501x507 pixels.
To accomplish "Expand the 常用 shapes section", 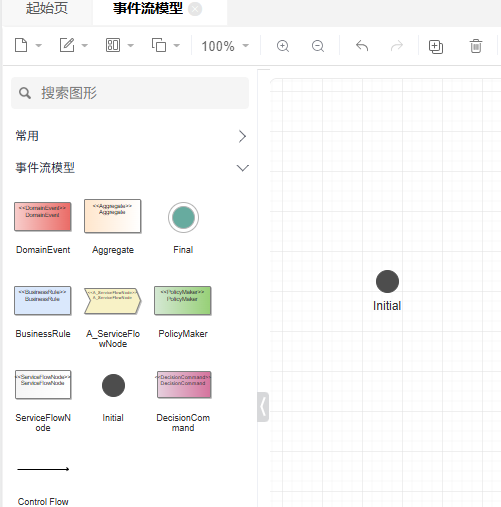I will point(132,136).
